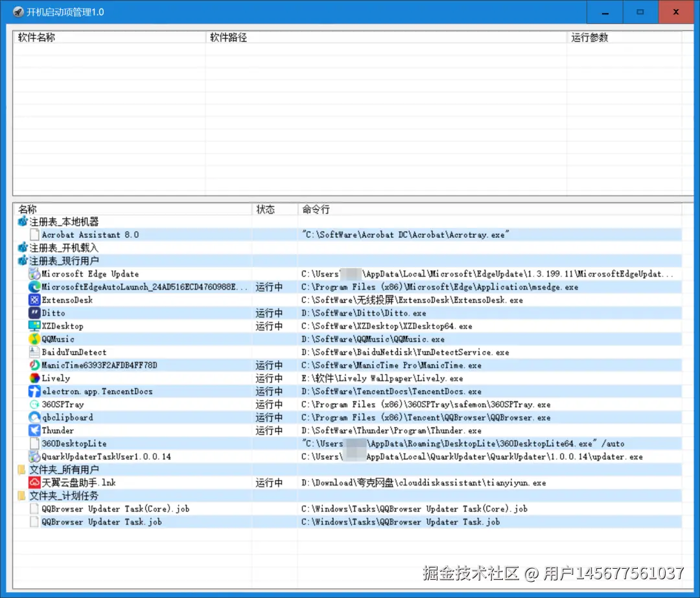
Task: Select the Lively entry name
Action: [x=56, y=378]
